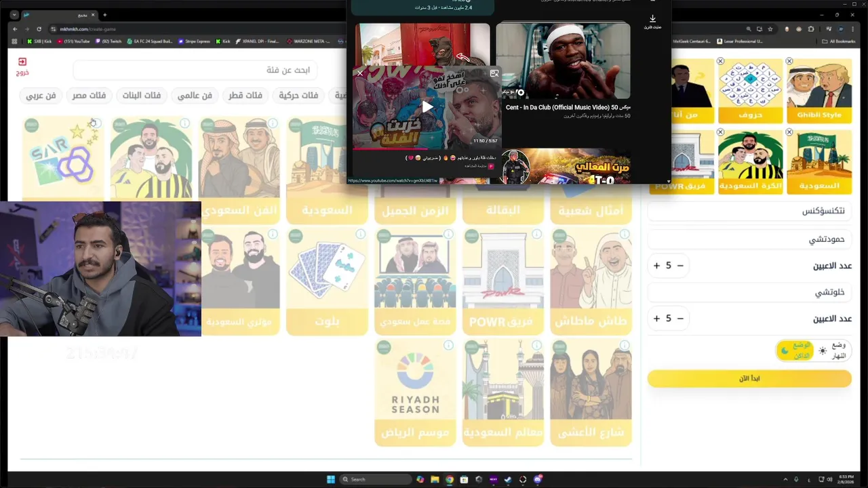
Task: Switch to day mode وضع النهار
Action: 832,350
